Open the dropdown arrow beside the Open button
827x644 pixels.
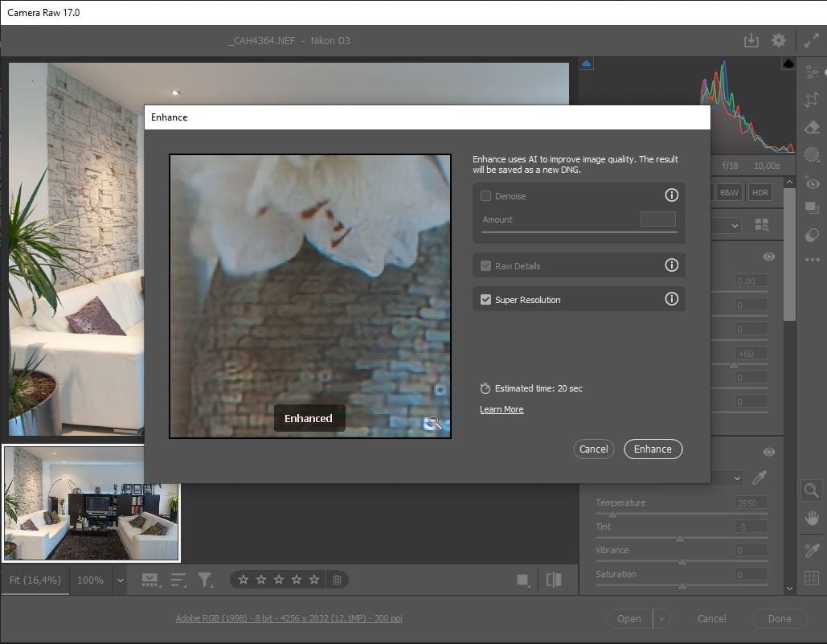(x=661, y=618)
